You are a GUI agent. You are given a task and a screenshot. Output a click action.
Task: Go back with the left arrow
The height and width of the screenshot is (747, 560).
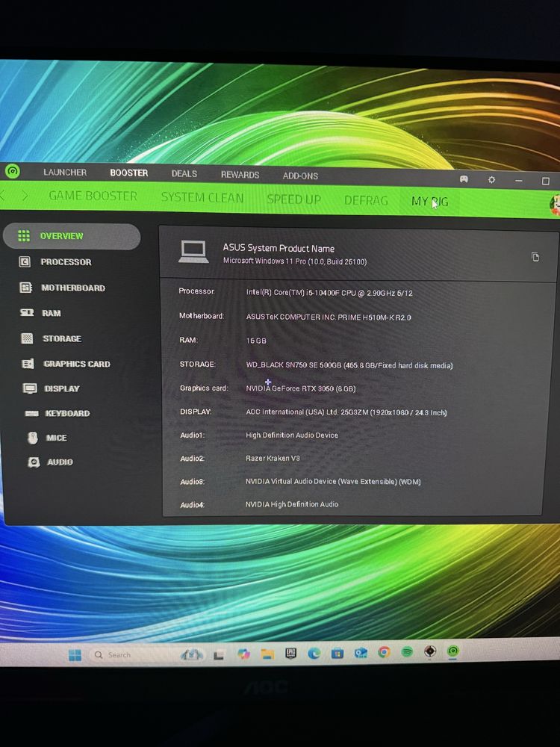coord(2,195)
